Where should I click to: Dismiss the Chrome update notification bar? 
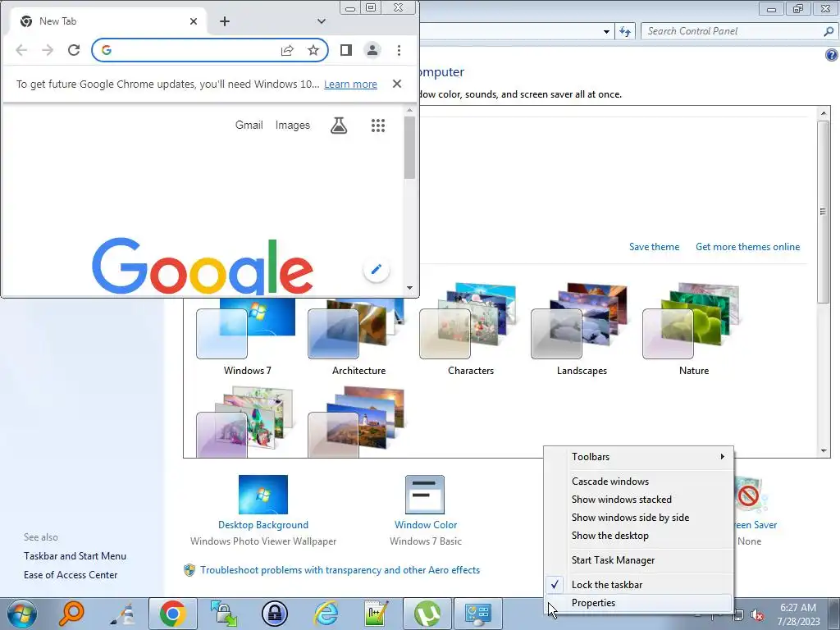(397, 84)
